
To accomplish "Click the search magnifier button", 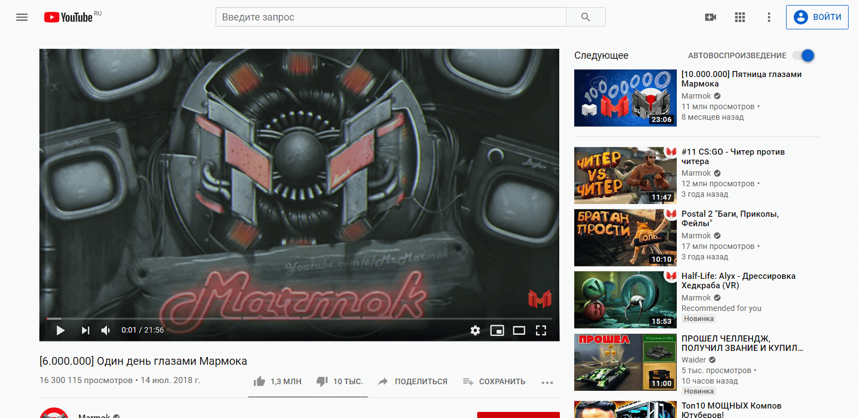I will [585, 17].
